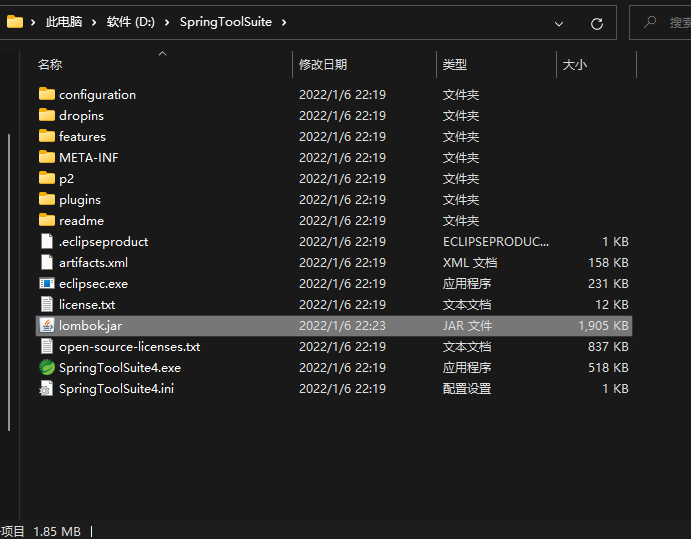Select the lombok.jar file name
This screenshot has height=539, width=691.
point(90,326)
